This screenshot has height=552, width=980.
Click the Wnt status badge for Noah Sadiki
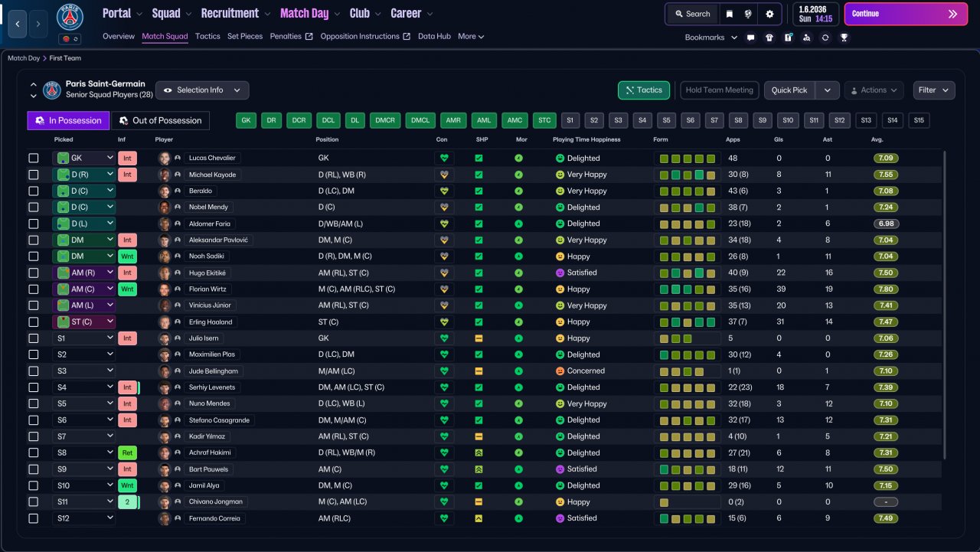(x=127, y=256)
